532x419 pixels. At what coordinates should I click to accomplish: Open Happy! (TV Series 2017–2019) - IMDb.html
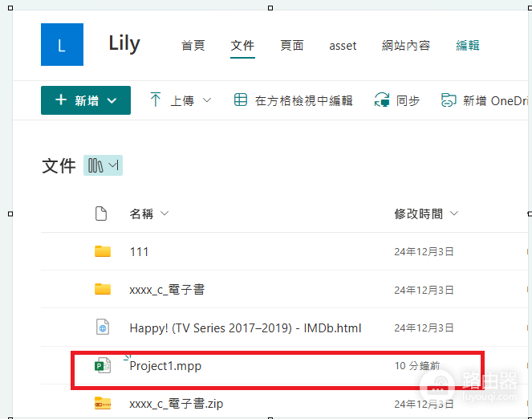246,328
